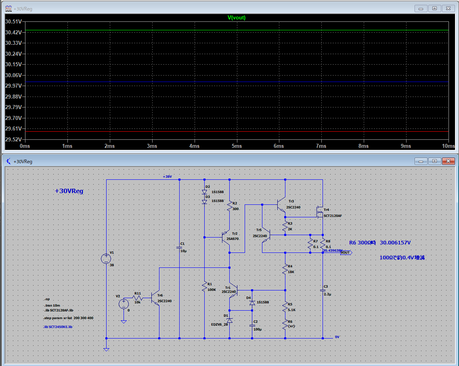Click the V(vout) trace label
The height and width of the screenshot is (366, 459).
pos(236,17)
